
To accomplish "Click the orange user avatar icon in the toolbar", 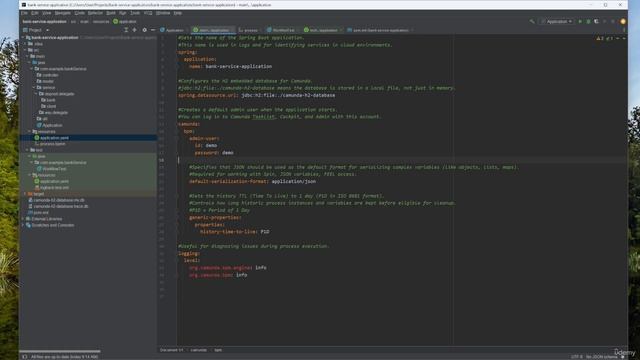I will click(x=623, y=21).
